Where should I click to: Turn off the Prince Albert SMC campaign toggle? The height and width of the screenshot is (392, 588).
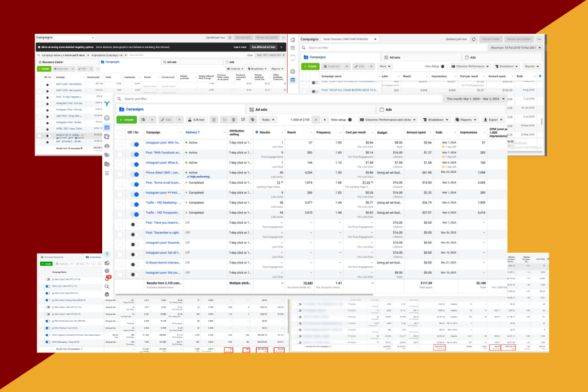pyautogui.click(x=136, y=173)
